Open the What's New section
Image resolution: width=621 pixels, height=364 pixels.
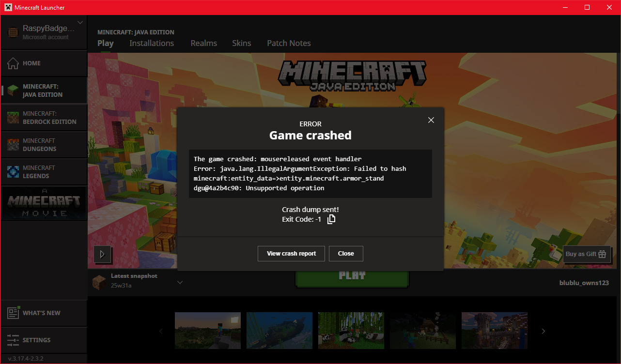point(44,313)
